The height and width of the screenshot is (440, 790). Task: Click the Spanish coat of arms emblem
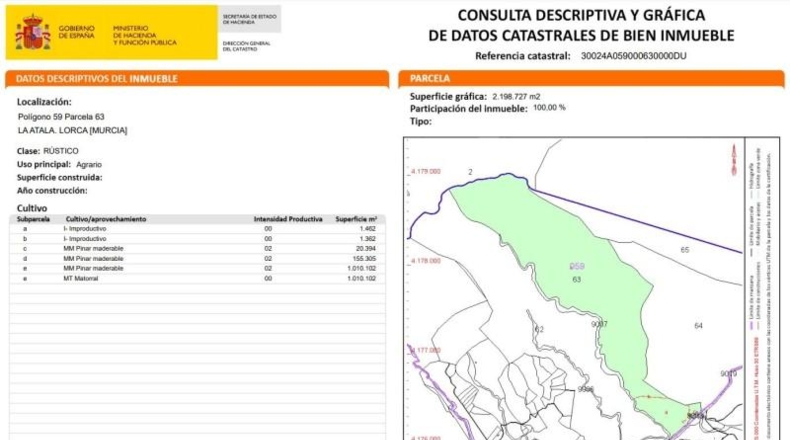coord(33,32)
